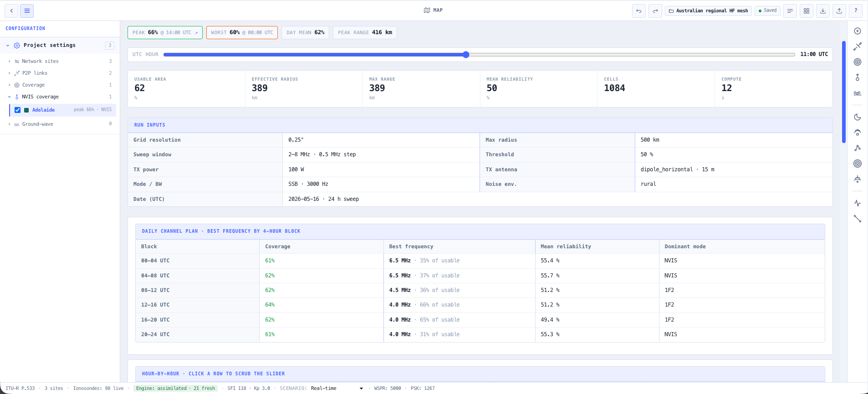Uncheck the Adelaide NVIS coverage checkbox

tap(17, 110)
